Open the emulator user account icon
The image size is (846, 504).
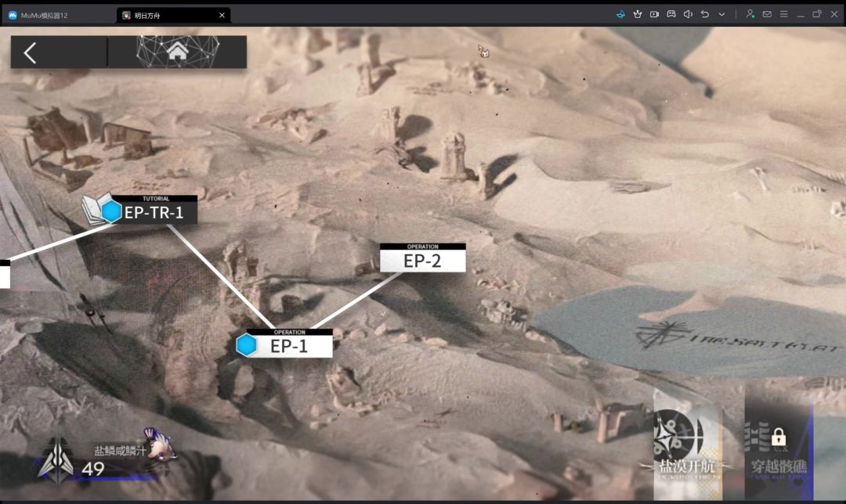[x=750, y=15]
